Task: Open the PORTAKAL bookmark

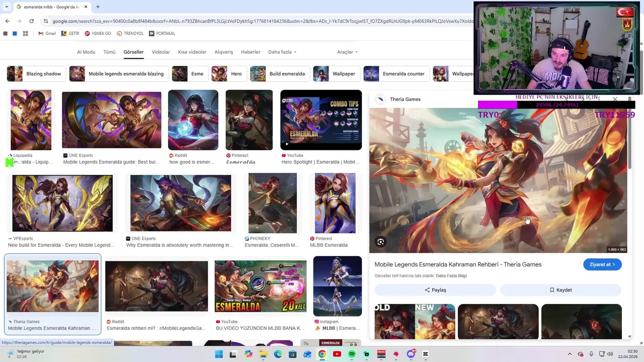Action: point(162,34)
